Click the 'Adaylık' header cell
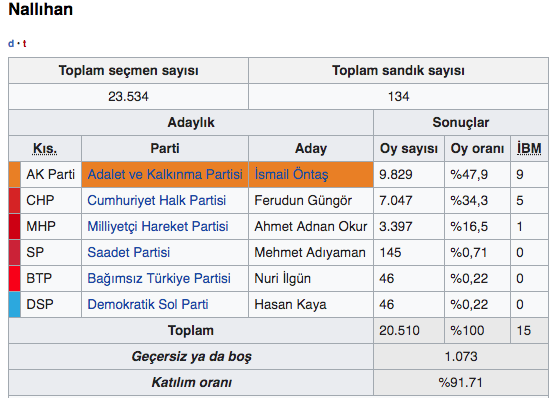 click(191, 122)
